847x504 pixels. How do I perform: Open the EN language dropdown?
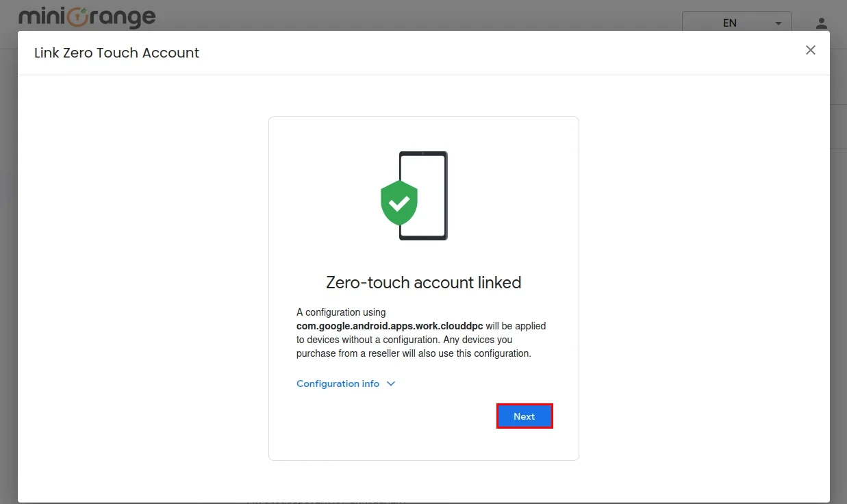tap(735, 23)
